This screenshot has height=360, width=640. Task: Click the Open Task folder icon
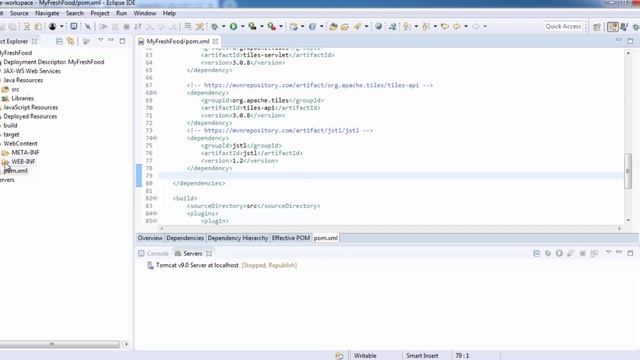click(x=345, y=27)
